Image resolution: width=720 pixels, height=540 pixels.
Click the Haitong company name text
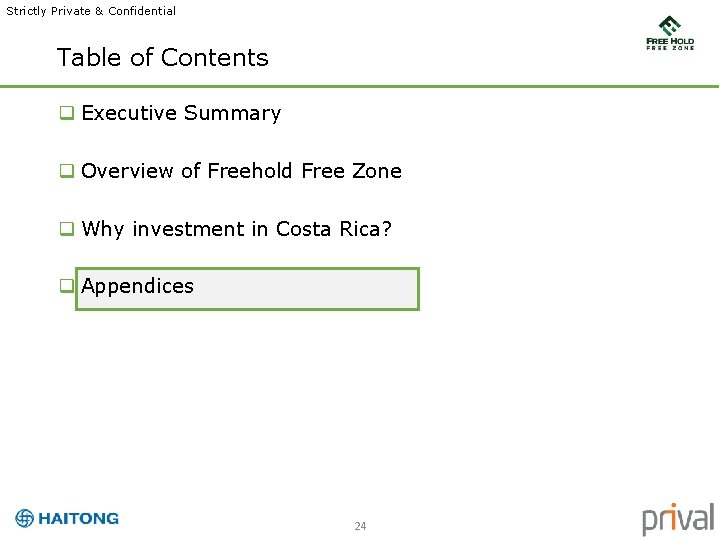tap(79, 518)
